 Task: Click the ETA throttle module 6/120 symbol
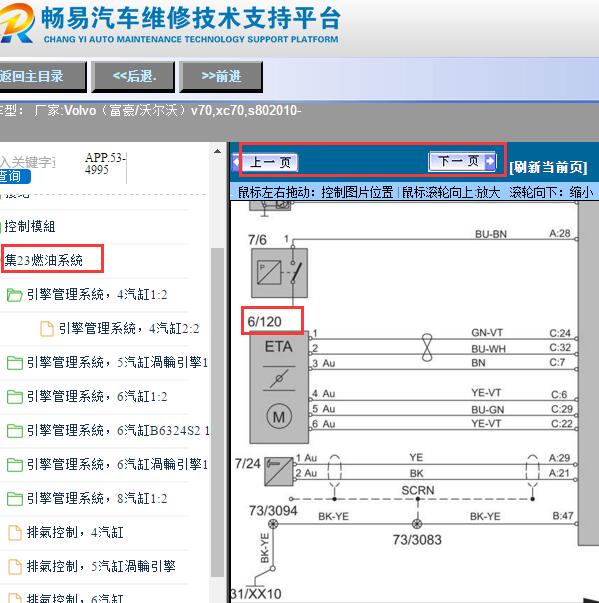(x=279, y=388)
